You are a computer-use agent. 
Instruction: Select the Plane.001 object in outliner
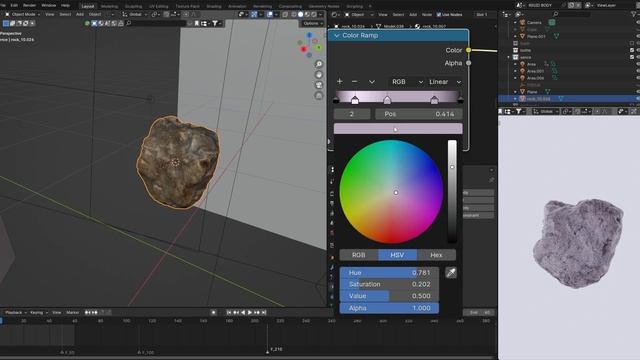pos(536,36)
